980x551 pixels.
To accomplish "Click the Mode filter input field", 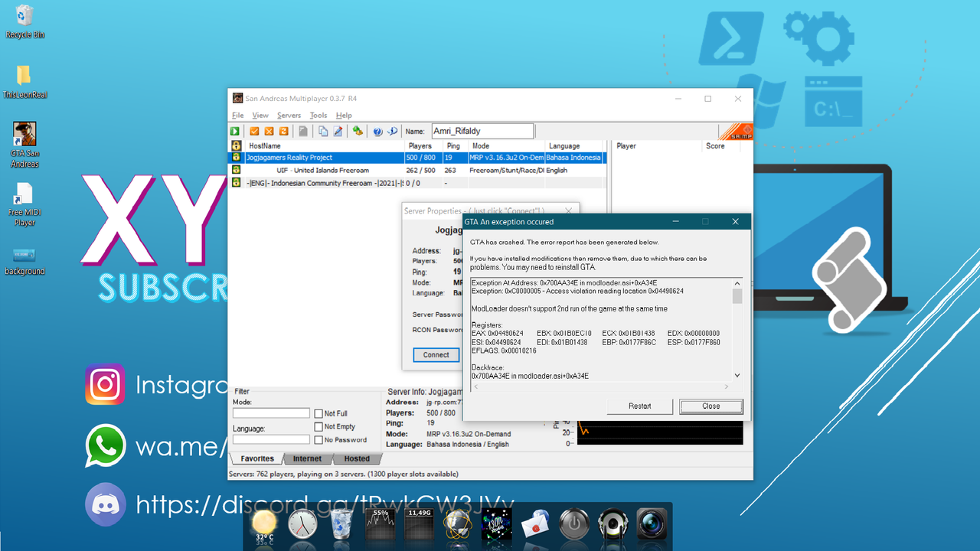I will coord(271,413).
